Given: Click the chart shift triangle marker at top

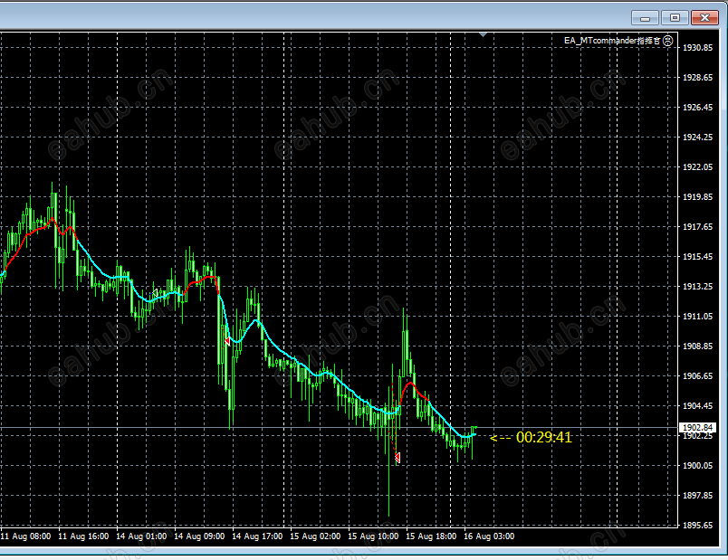Looking at the screenshot, I should [483, 34].
